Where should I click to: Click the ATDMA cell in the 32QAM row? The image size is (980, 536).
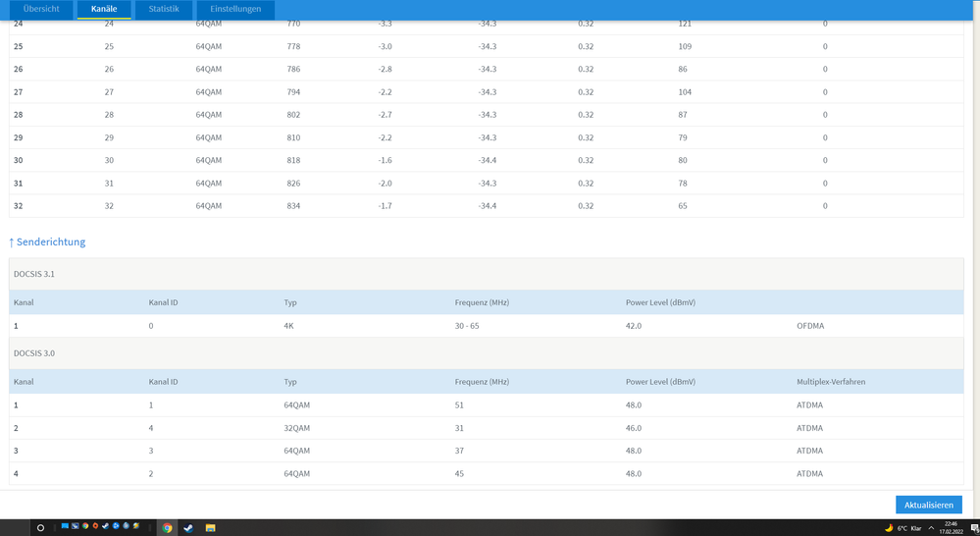810,428
